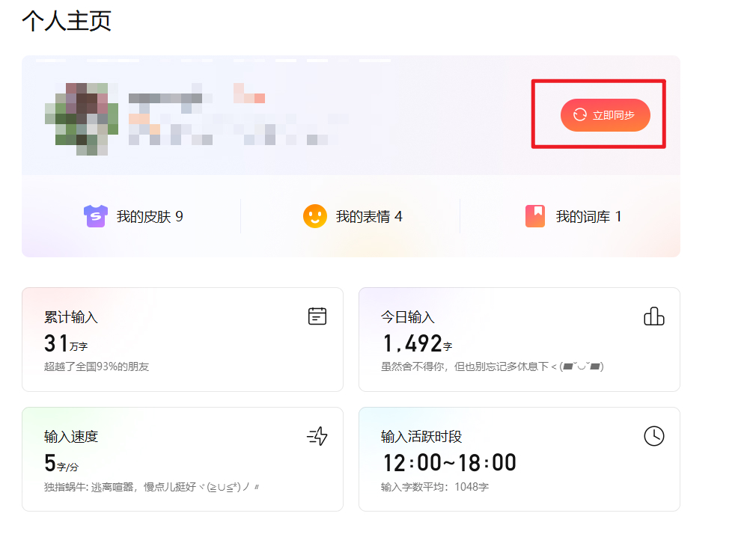
Task: Click the red bookmark dictionary icon
Action: pos(535,216)
